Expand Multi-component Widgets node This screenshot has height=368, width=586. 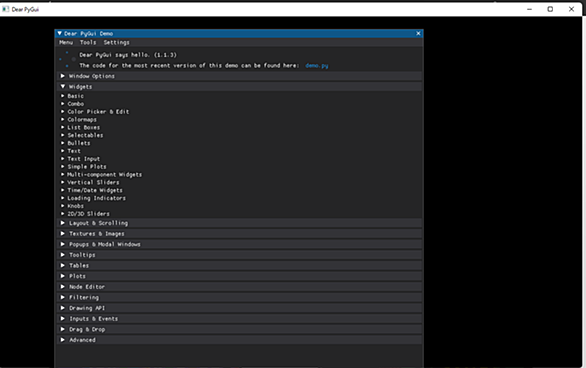click(101, 174)
